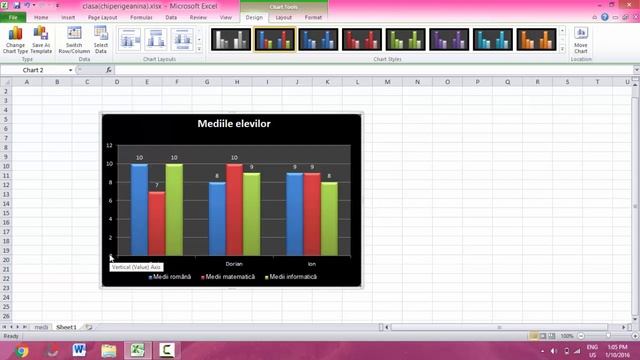Click the Insert Worksheet tab icon
The height and width of the screenshot is (360, 640).
point(88,327)
